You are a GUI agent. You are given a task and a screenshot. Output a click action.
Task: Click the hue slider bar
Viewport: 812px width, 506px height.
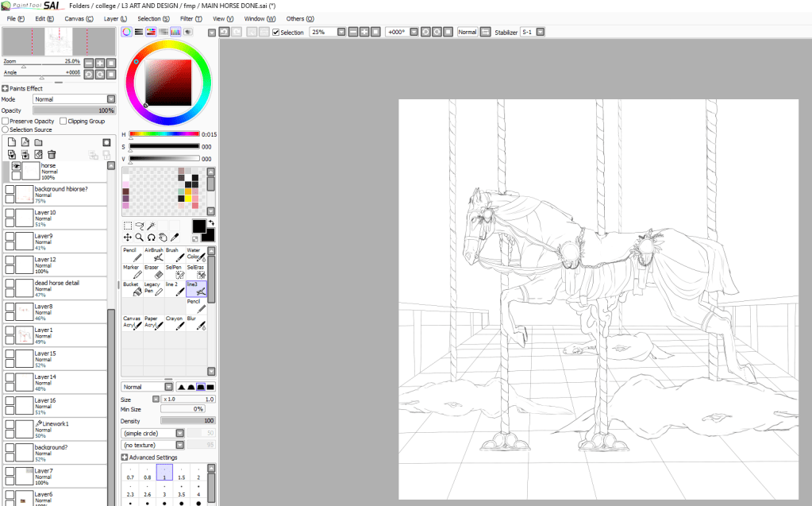[164, 134]
